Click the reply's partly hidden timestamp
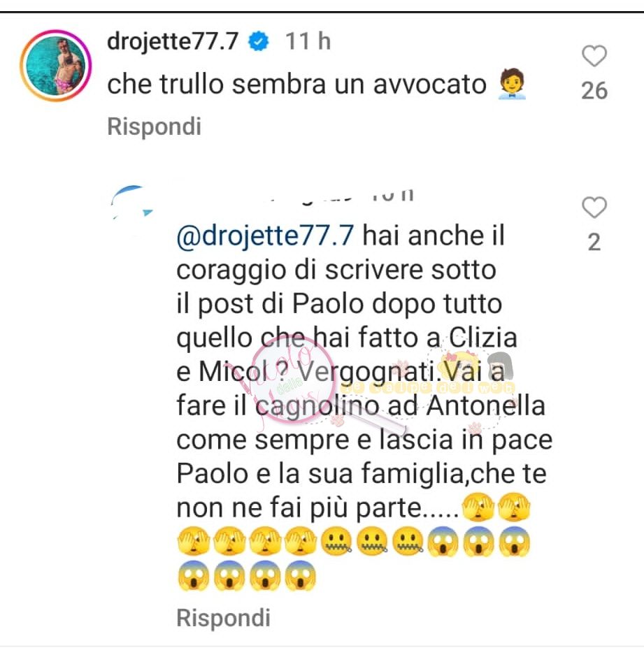 [393, 194]
